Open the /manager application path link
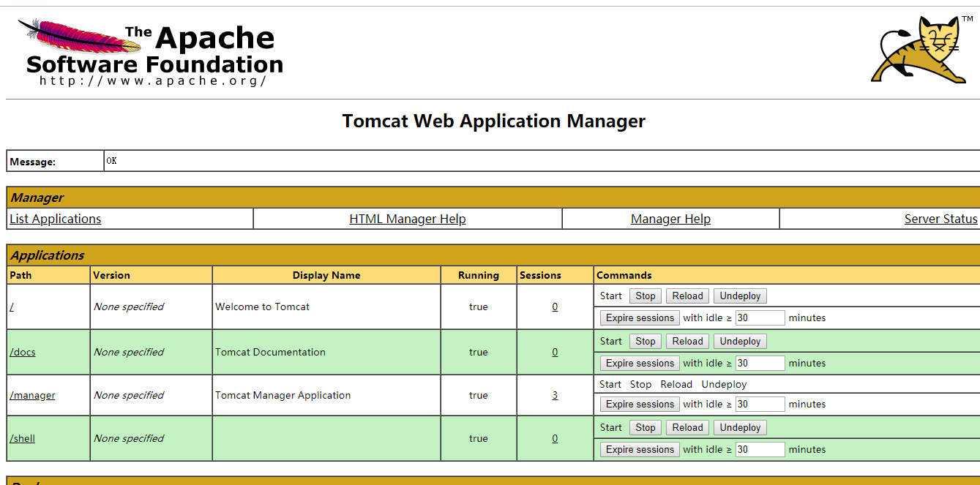 click(x=32, y=395)
